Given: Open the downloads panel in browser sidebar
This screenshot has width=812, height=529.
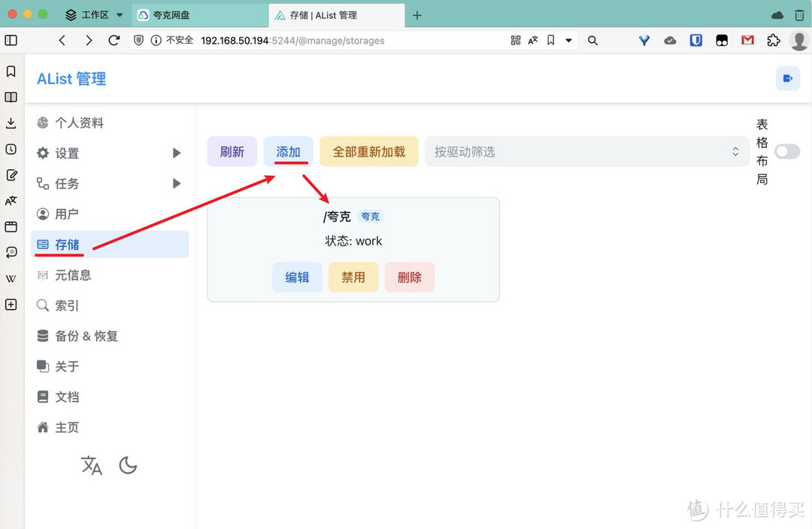Looking at the screenshot, I should (x=11, y=123).
